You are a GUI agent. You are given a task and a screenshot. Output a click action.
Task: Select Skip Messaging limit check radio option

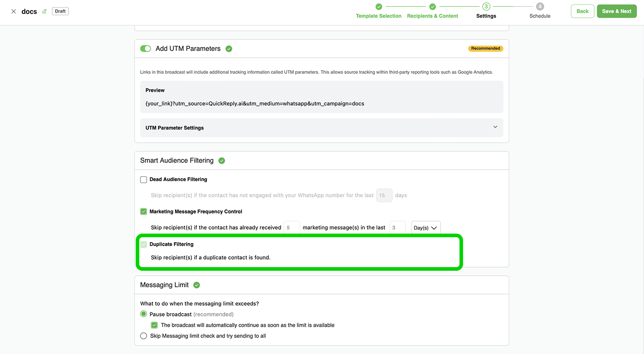[144, 336]
